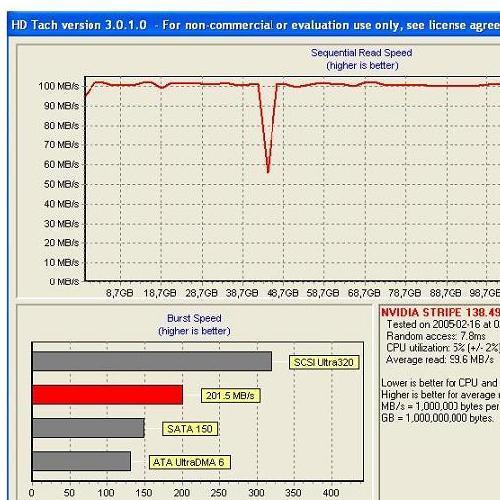
Task: Click the 100 tick on burst axis
Action: pos(106,493)
